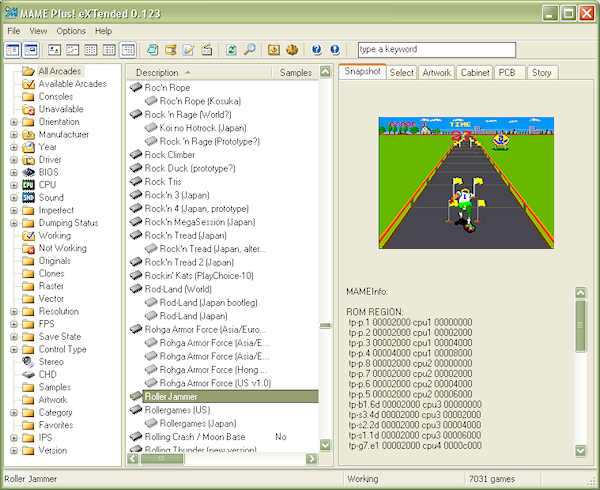600x490 pixels.
Task: Expand the Orientation folder
Action: click(14, 122)
